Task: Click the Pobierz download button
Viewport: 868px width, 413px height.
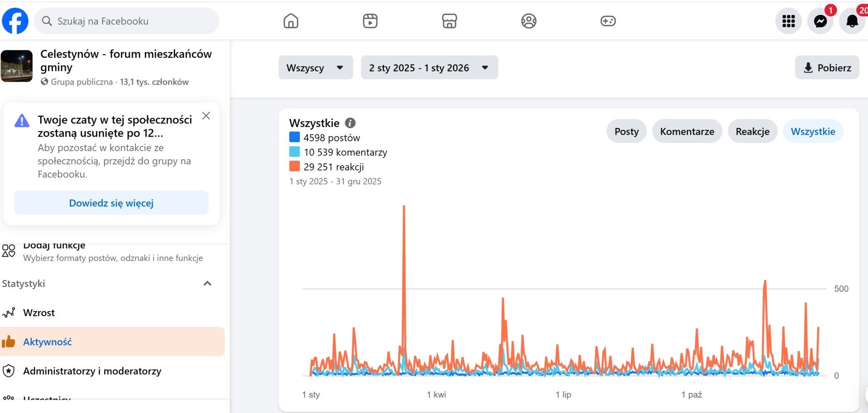Action: pyautogui.click(x=827, y=67)
